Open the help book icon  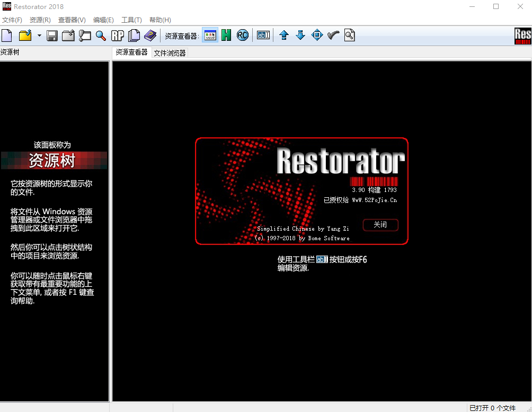click(x=150, y=35)
